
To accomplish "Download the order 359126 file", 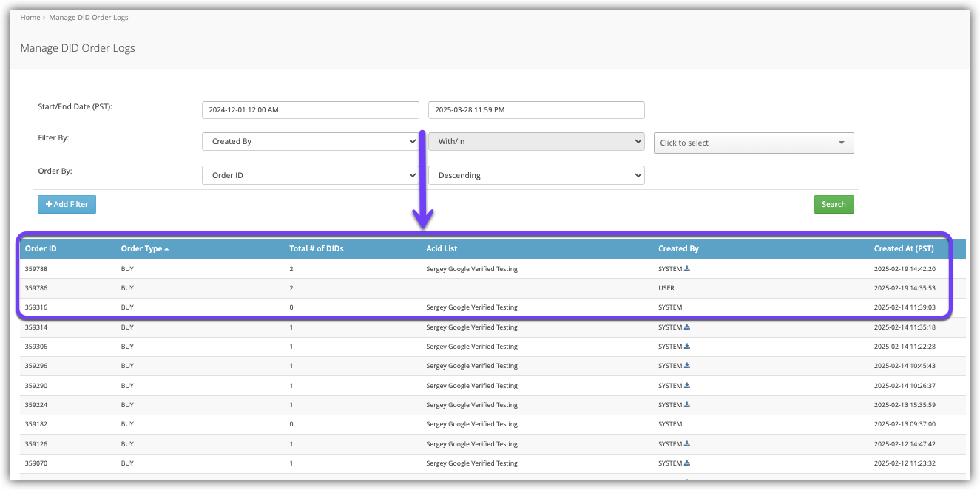I will (687, 444).
